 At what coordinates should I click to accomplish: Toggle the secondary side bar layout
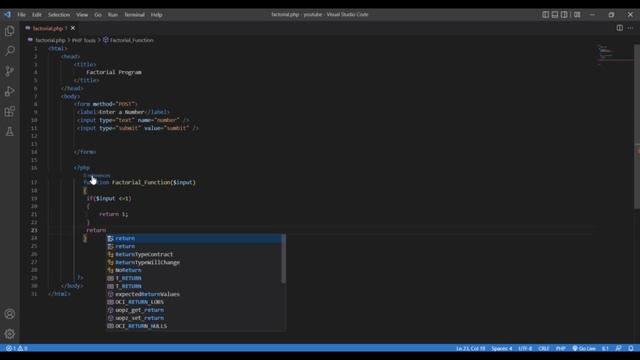[x=564, y=14]
